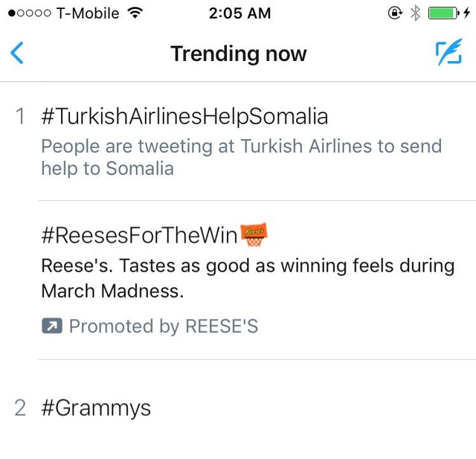Click the promoted arrow badge icon
The image size is (476, 459).
52,326
